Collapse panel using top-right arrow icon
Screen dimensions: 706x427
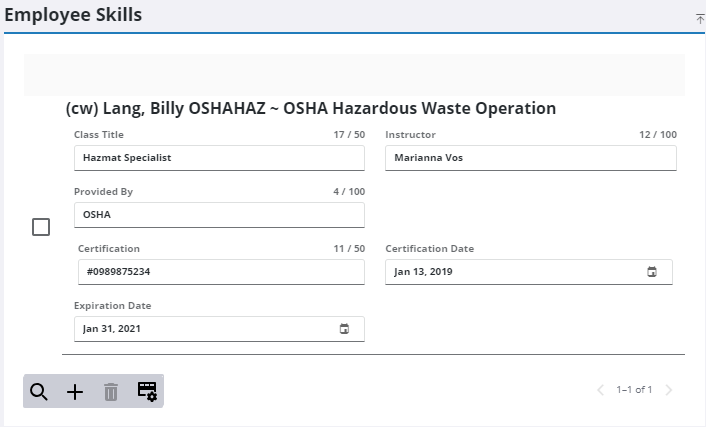coord(700,19)
